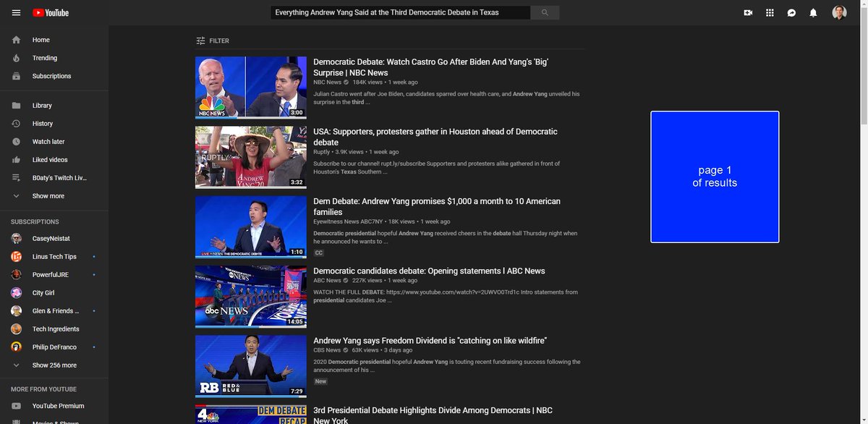Open Eyewitness News ABC7NY channel link
Screen dimensions: 868x424
(347, 221)
